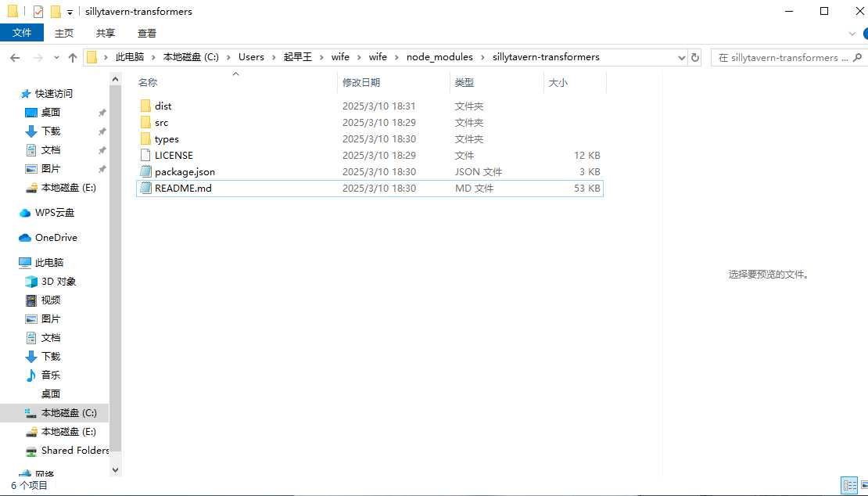Click the 此电脑 monitor icon in sidebar

point(25,262)
